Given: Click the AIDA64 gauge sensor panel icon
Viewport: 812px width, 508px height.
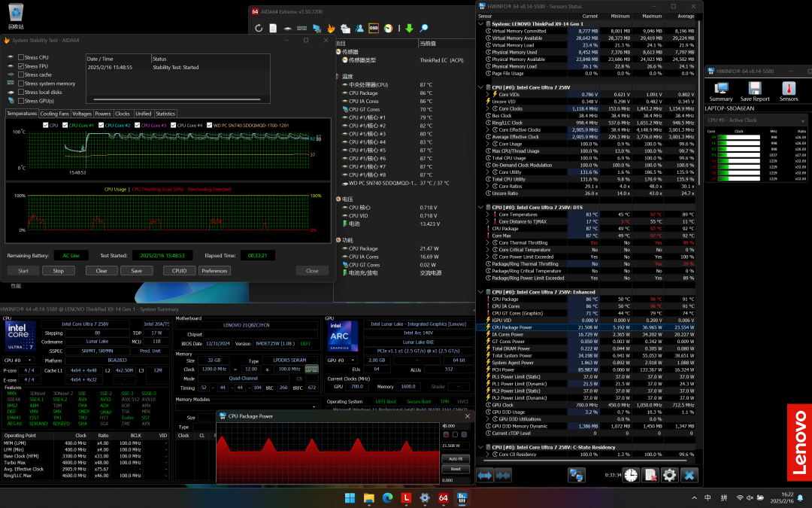Looking at the screenshot, I should tap(388, 28).
